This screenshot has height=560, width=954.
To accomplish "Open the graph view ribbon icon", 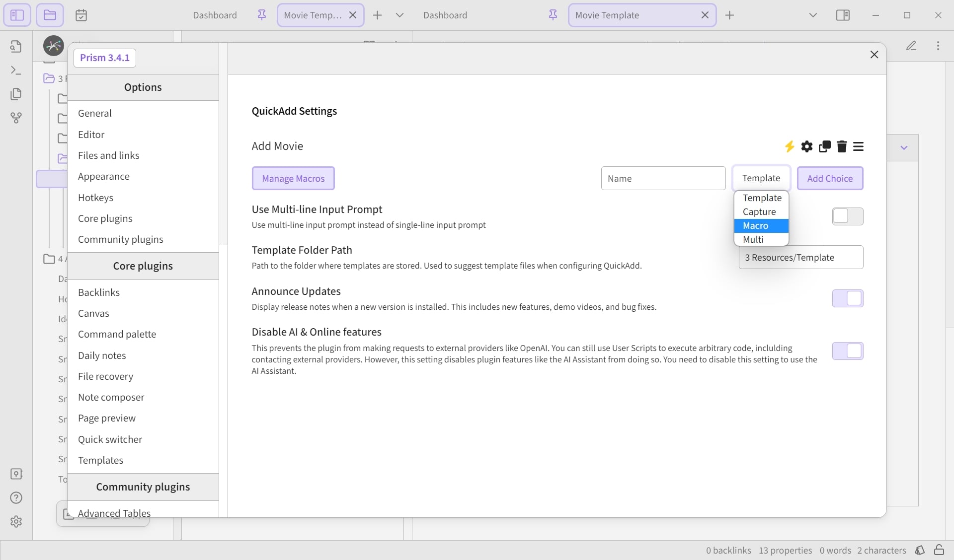I will coord(16,118).
